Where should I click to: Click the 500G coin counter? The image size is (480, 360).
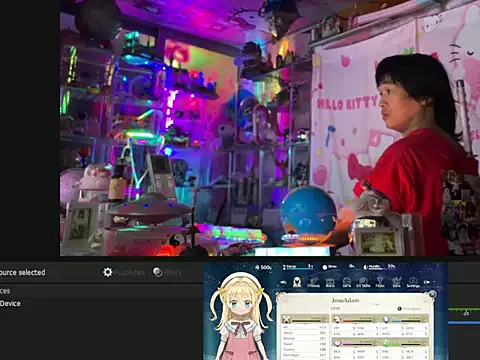(x=263, y=267)
